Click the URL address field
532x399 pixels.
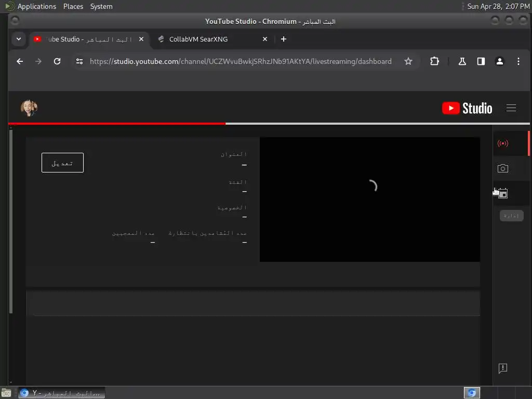pos(241,61)
